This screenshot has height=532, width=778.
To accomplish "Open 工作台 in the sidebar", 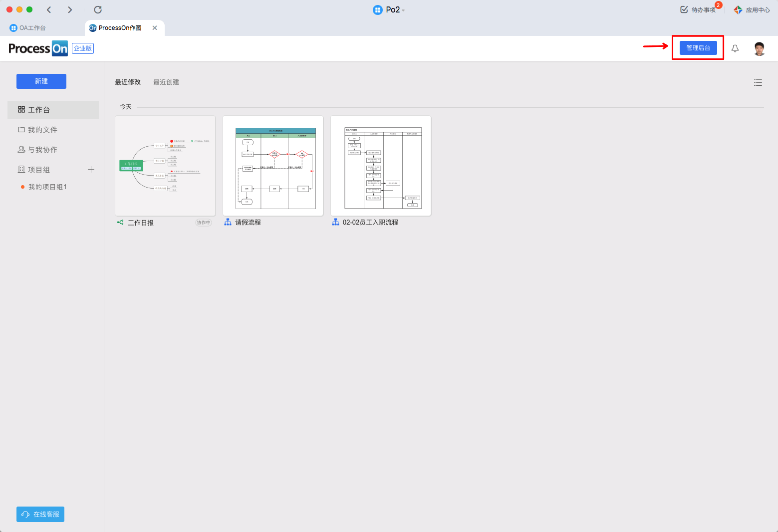I will 53,110.
